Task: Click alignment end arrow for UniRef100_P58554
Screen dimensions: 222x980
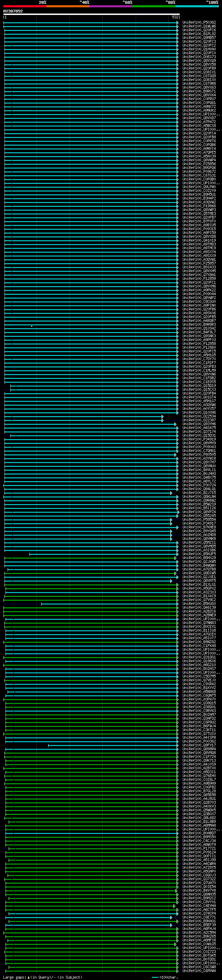Action: click(x=171, y=520)
